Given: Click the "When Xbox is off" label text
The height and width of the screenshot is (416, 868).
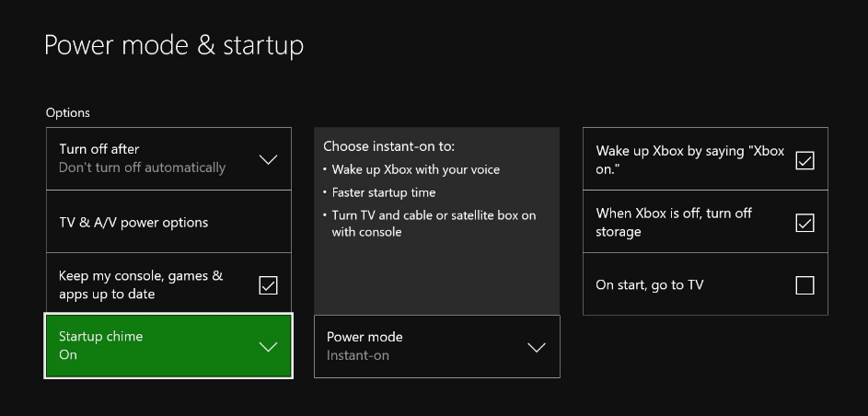Looking at the screenshot, I should [674, 223].
